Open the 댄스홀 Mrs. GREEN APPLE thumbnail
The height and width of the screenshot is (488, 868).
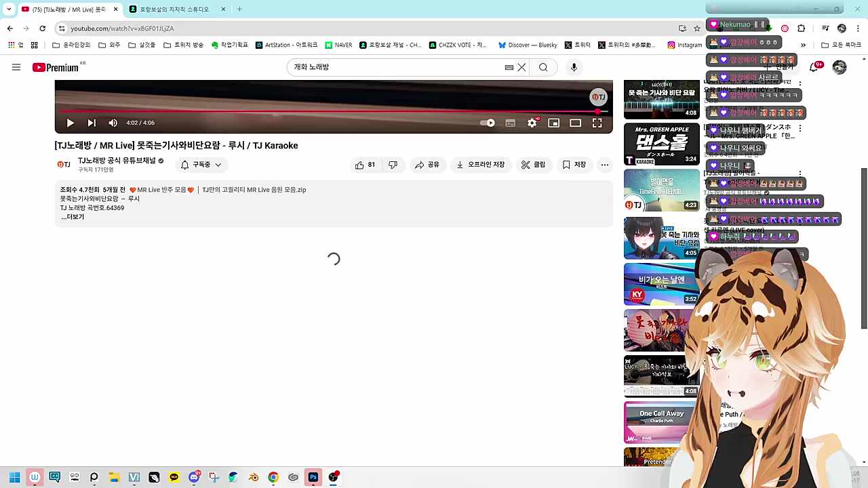(661, 144)
